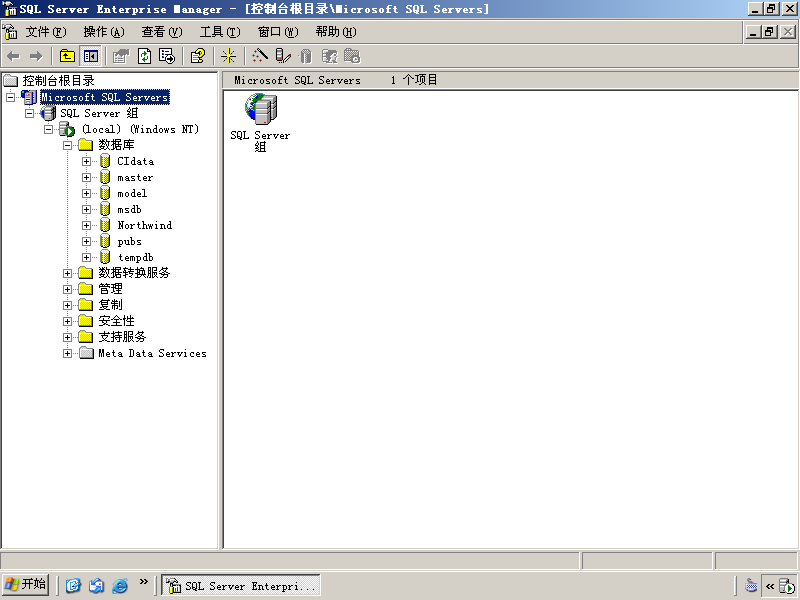Click the 管理 folder icon

pyautogui.click(x=86, y=289)
